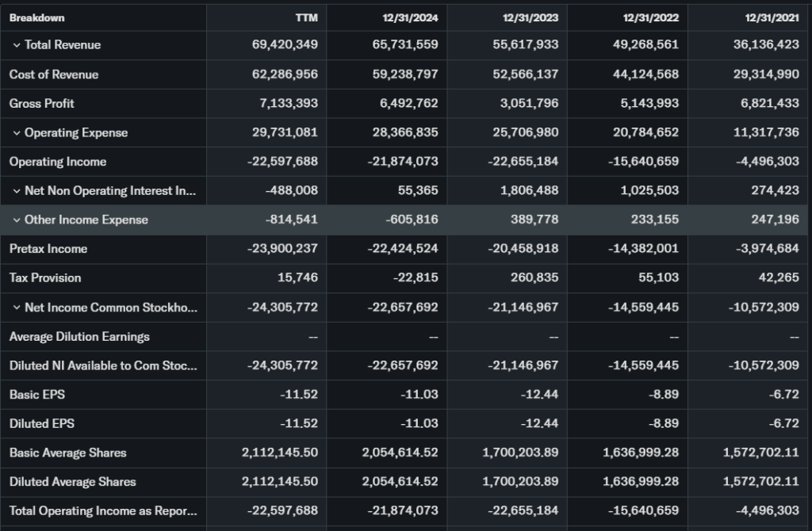Expand Net Non Operating Interest row chevron
The image size is (812, 531).
16,191
